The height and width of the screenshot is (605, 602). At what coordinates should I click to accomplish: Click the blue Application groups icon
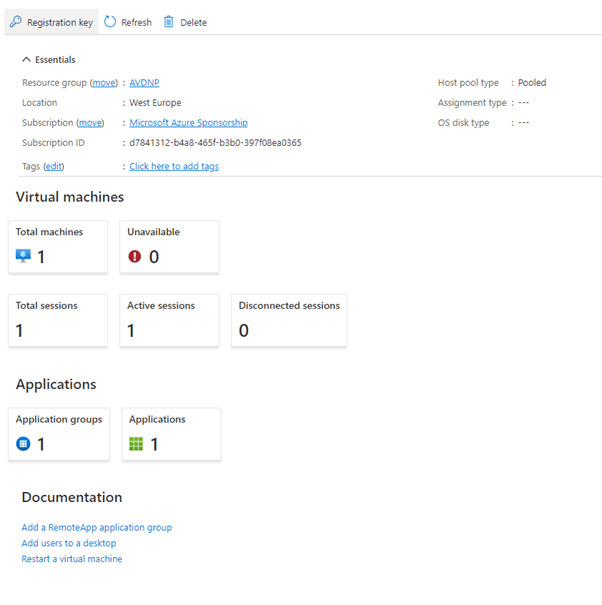(x=23, y=444)
